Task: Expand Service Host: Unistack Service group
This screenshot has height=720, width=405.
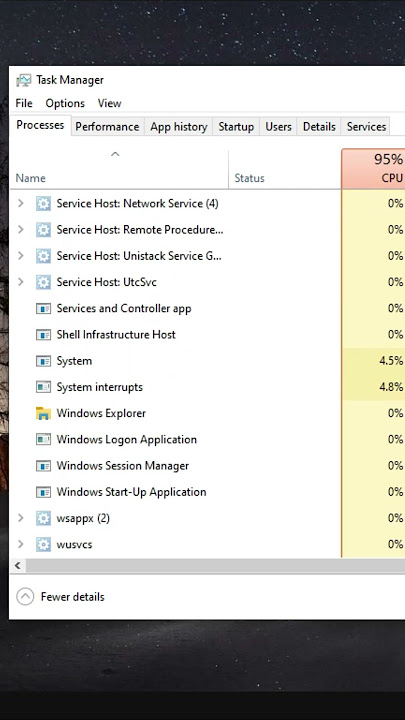Action: pyautogui.click(x=20, y=256)
